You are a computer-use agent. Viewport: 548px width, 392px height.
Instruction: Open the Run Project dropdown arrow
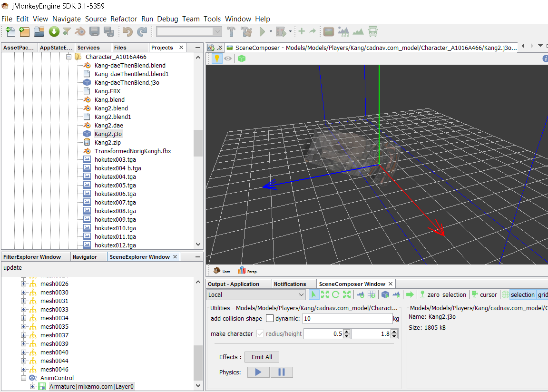271,32
